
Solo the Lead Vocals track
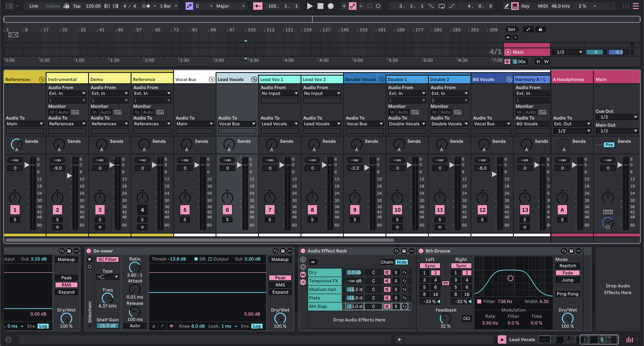coord(227,219)
